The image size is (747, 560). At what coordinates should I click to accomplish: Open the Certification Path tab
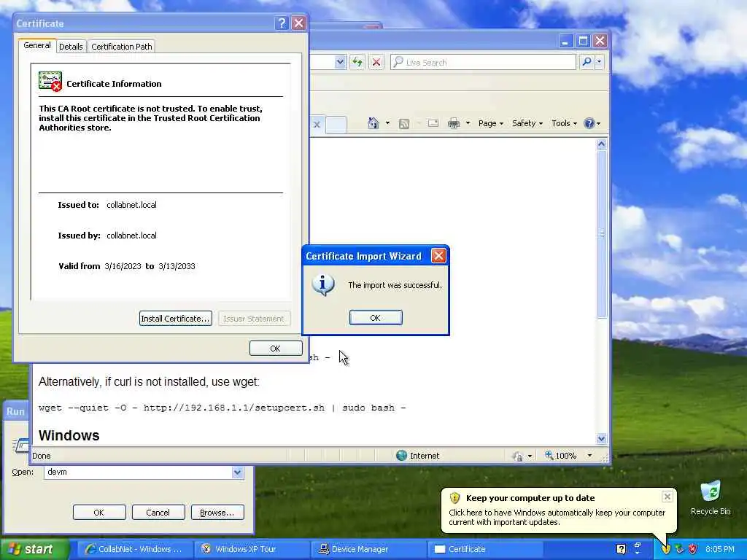tap(122, 47)
